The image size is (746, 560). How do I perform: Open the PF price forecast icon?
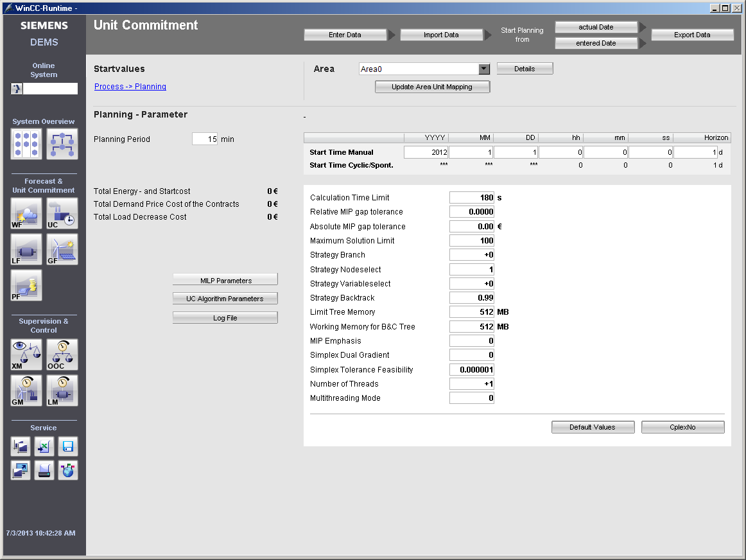(x=26, y=286)
